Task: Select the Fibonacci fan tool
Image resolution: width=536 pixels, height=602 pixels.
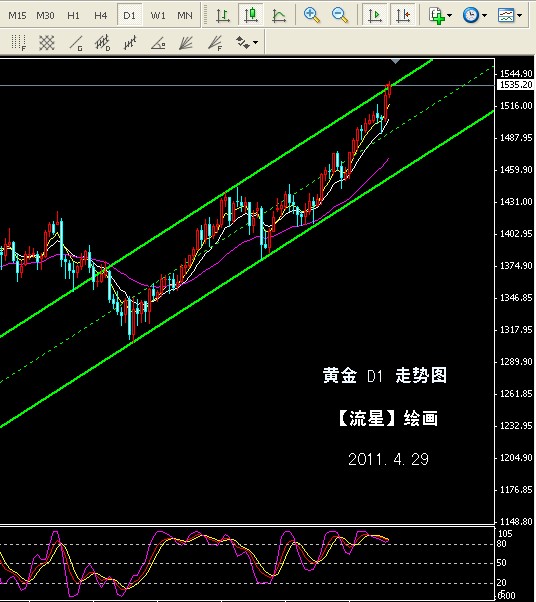Action: pyautogui.click(x=215, y=43)
